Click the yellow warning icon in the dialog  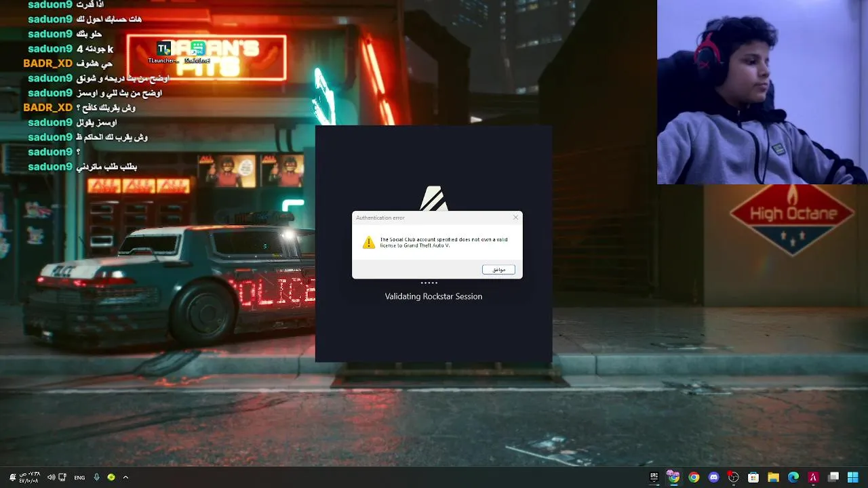coord(368,243)
